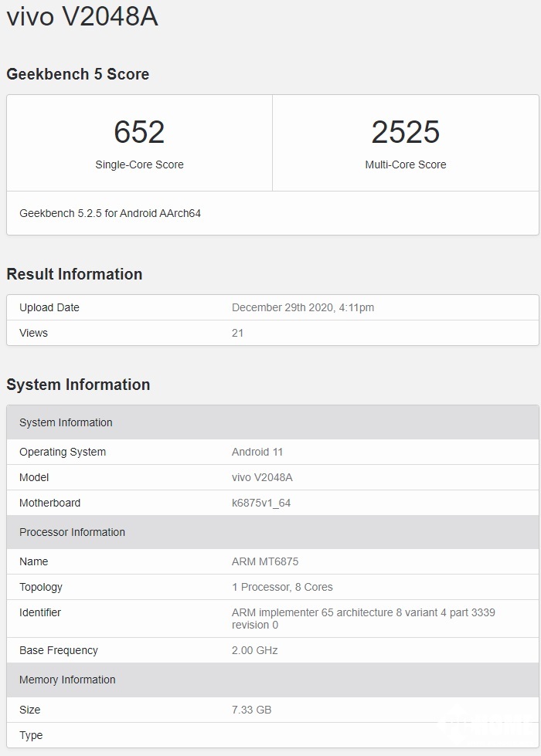The height and width of the screenshot is (756, 541).
Task: Click the Android 11 operating system value
Action: tap(257, 452)
